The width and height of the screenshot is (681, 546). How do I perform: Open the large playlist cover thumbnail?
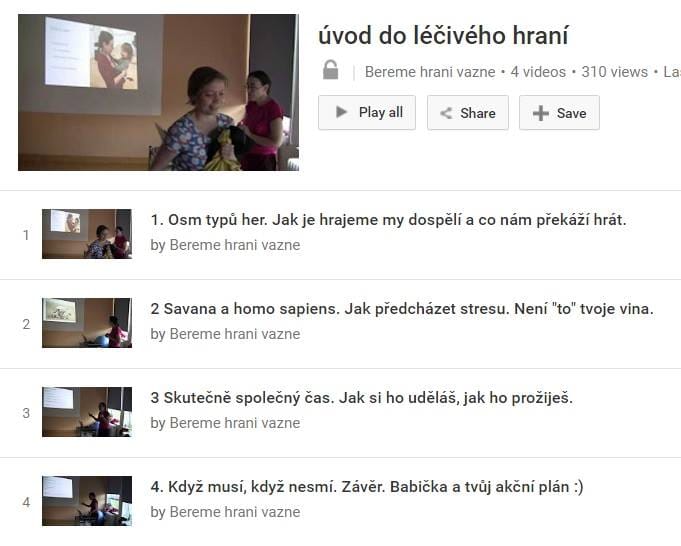pyautogui.click(x=159, y=93)
